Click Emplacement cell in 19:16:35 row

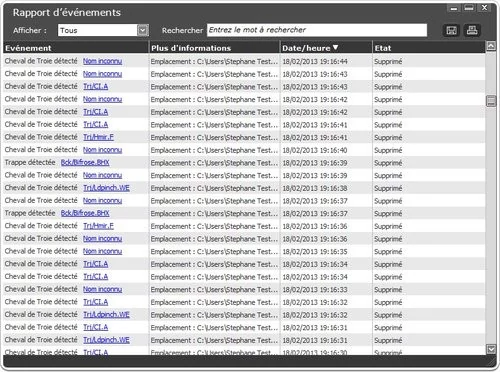click(x=214, y=251)
